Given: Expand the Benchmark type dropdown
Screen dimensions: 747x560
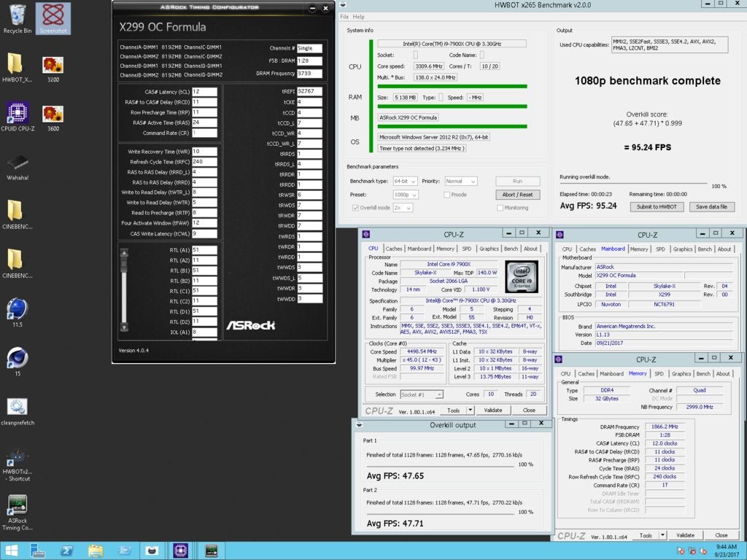Looking at the screenshot, I should click(405, 181).
